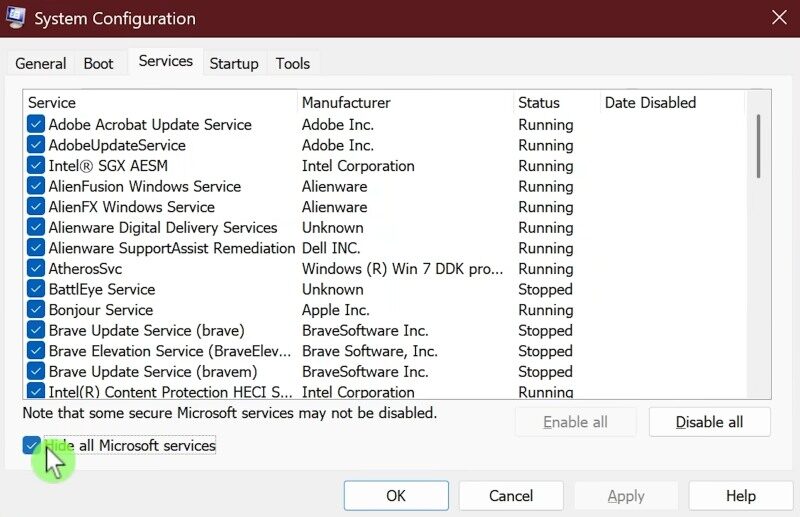Click the Date Disabled column header
The width and height of the screenshot is (800, 517).
[x=672, y=103]
